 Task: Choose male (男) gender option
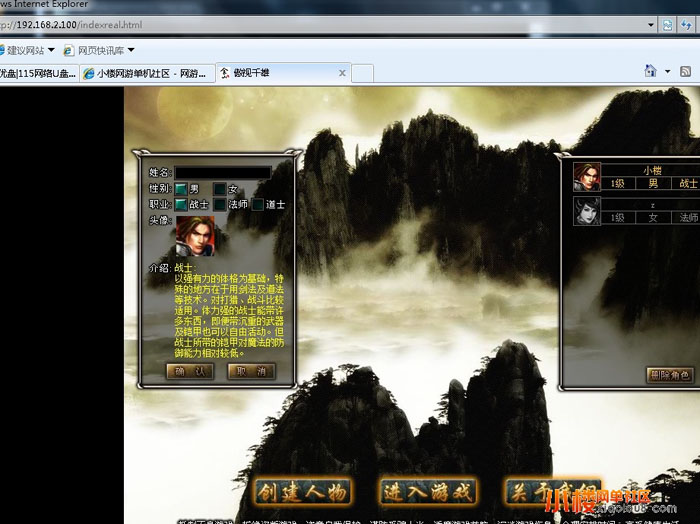tap(181, 189)
